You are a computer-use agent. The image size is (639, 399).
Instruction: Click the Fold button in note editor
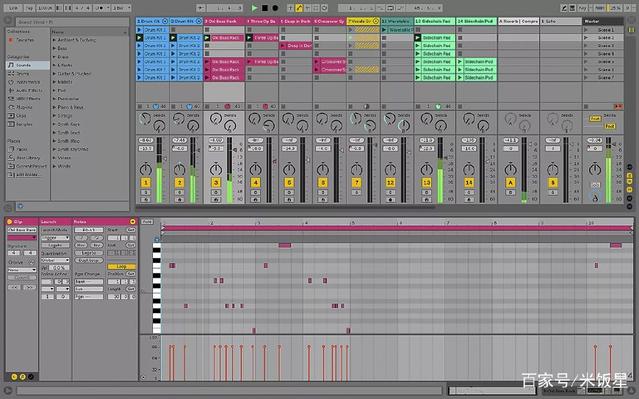click(x=147, y=222)
